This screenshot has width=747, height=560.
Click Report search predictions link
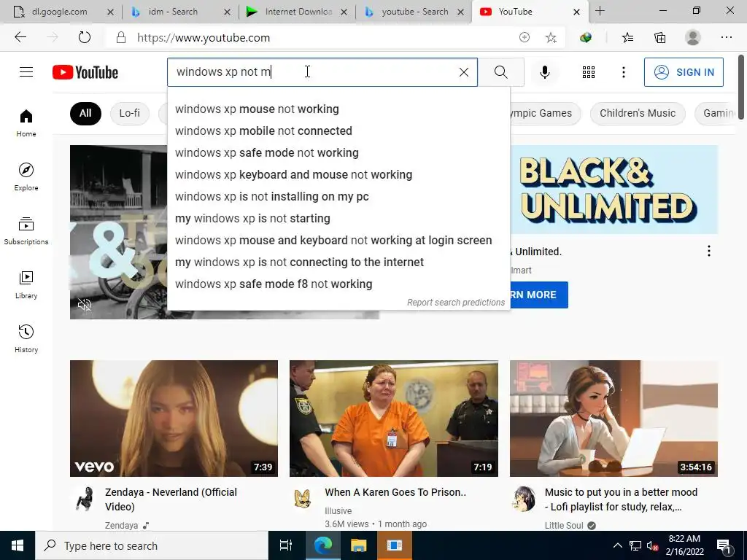click(456, 303)
